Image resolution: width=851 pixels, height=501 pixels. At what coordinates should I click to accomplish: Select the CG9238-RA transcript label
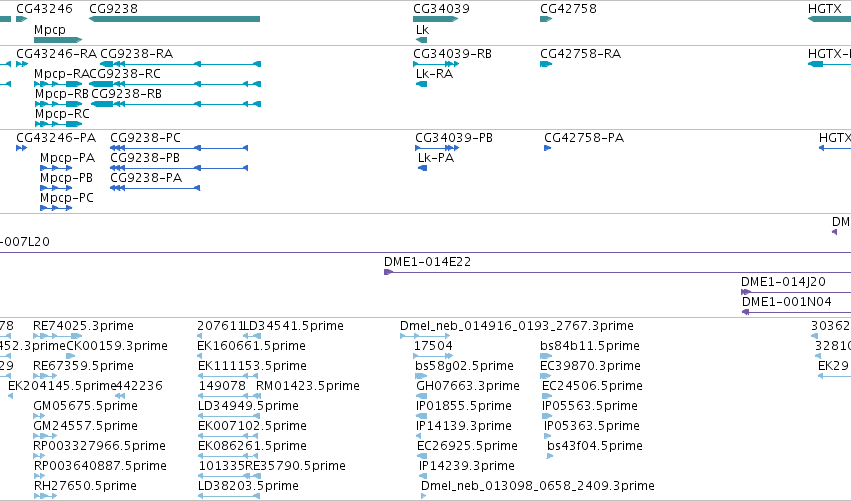coord(137,54)
